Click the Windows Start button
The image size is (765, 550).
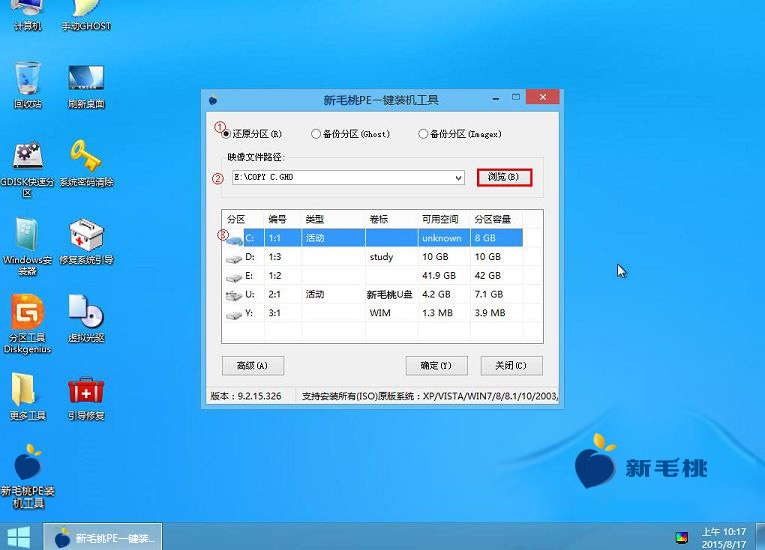pyautogui.click(x=19, y=537)
